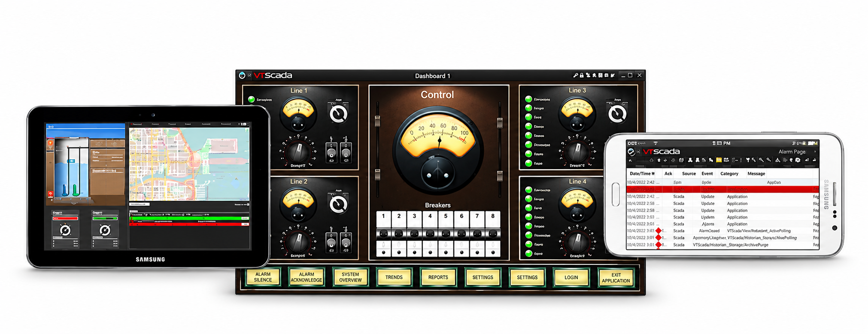Image resolution: width=868 pixels, height=334 pixels.
Task: Turn the Line 3 Amps selector switch
Action: click(x=617, y=113)
